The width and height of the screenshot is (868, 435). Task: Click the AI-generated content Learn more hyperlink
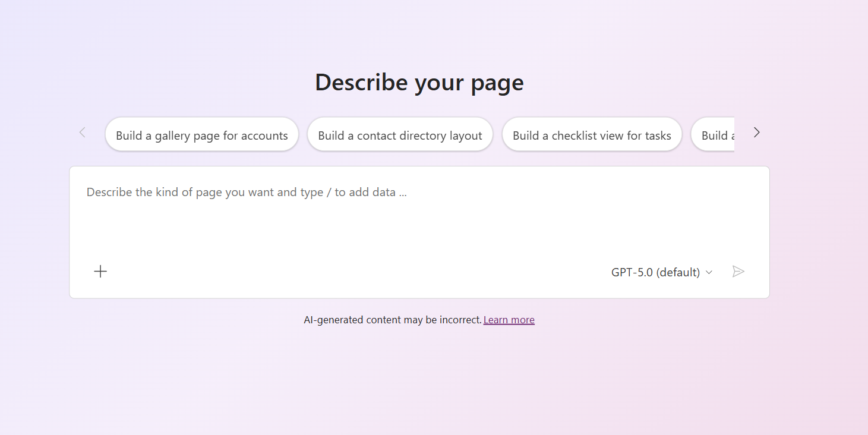[509, 319]
